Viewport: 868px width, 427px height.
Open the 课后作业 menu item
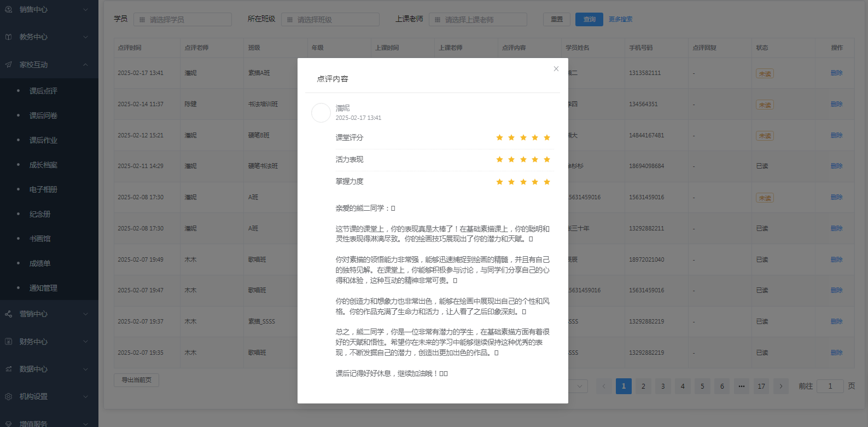pos(43,140)
